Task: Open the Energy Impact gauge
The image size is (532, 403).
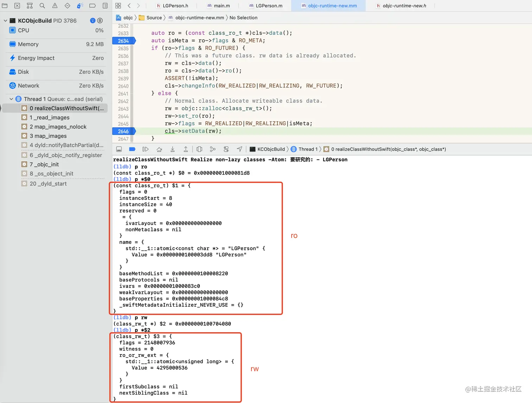Action: click(x=56, y=58)
